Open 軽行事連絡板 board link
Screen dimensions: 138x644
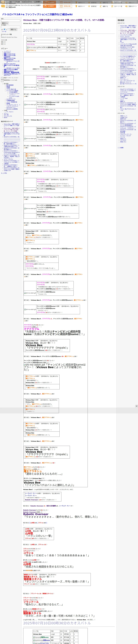pos(10,85)
